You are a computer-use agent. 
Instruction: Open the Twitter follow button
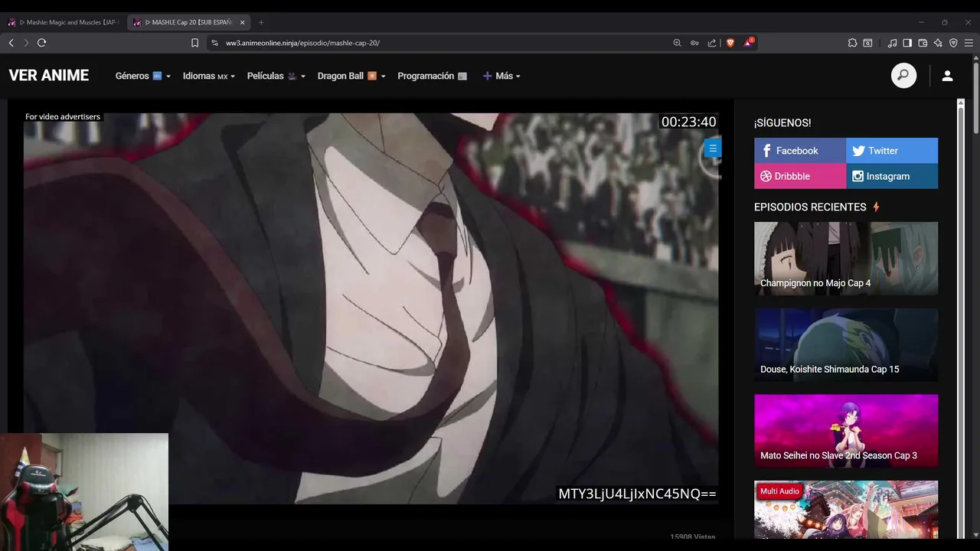pos(892,151)
